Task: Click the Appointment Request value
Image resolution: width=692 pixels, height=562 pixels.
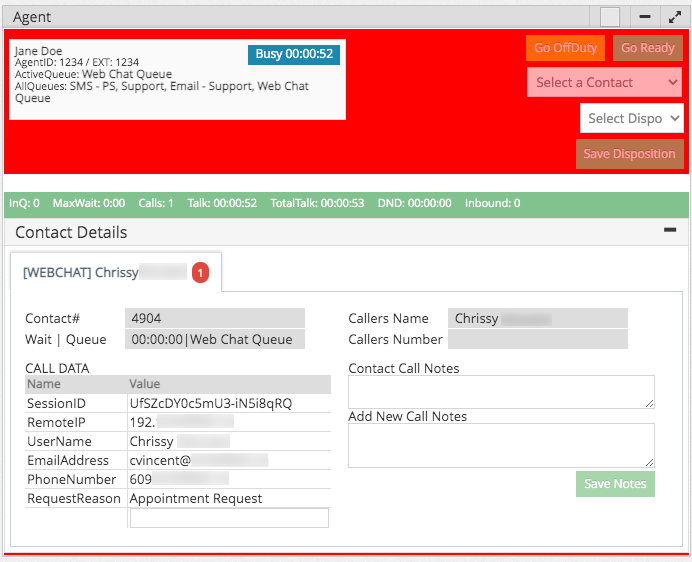Action: [196, 498]
